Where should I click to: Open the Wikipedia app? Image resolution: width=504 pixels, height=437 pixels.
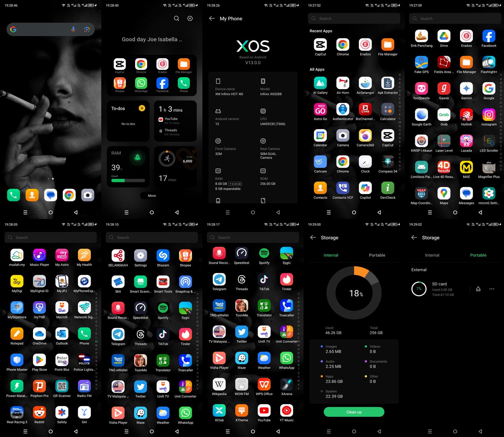click(x=219, y=384)
